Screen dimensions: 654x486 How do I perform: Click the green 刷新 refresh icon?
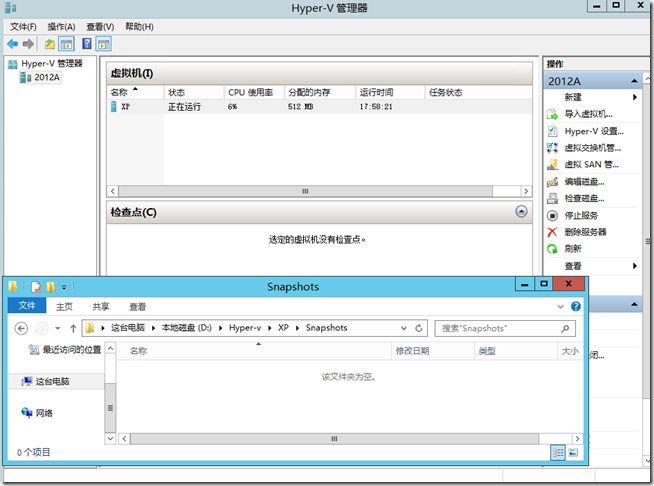[x=552, y=249]
